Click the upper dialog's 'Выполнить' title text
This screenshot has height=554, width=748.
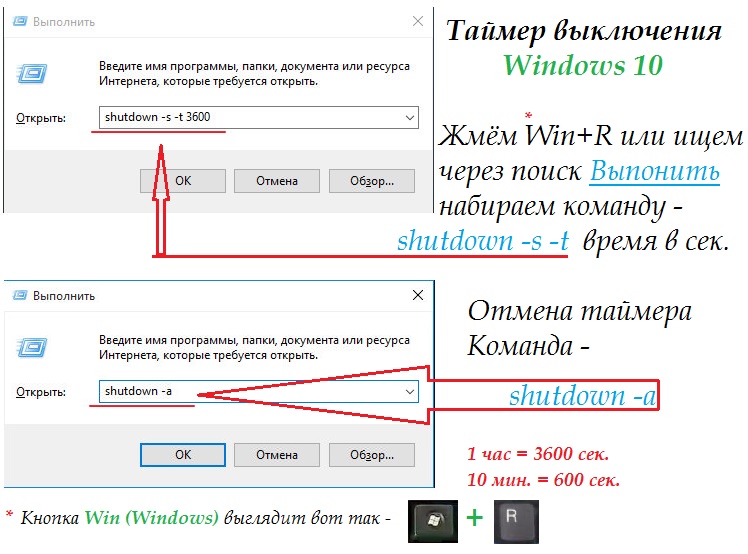(x=64, y=22)
